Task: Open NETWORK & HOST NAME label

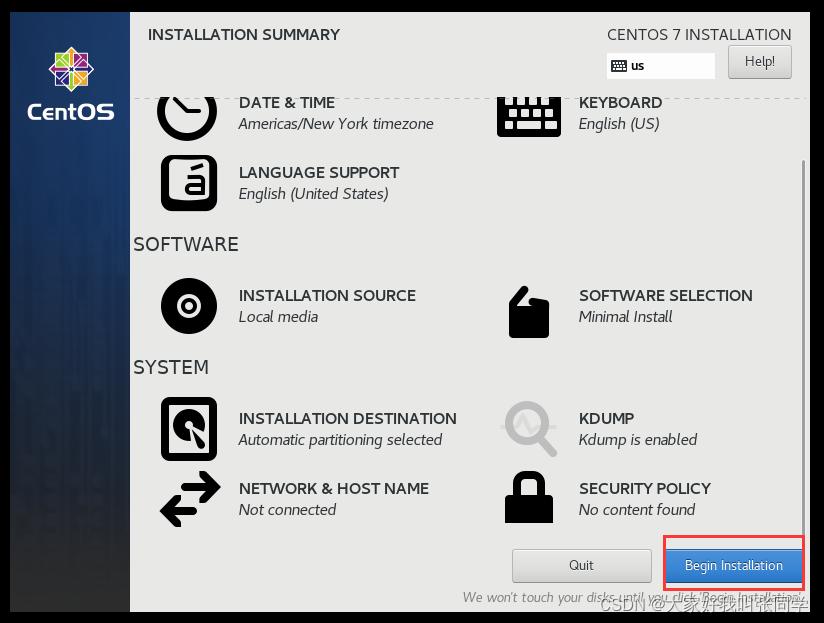Action: tap(334, 489)
